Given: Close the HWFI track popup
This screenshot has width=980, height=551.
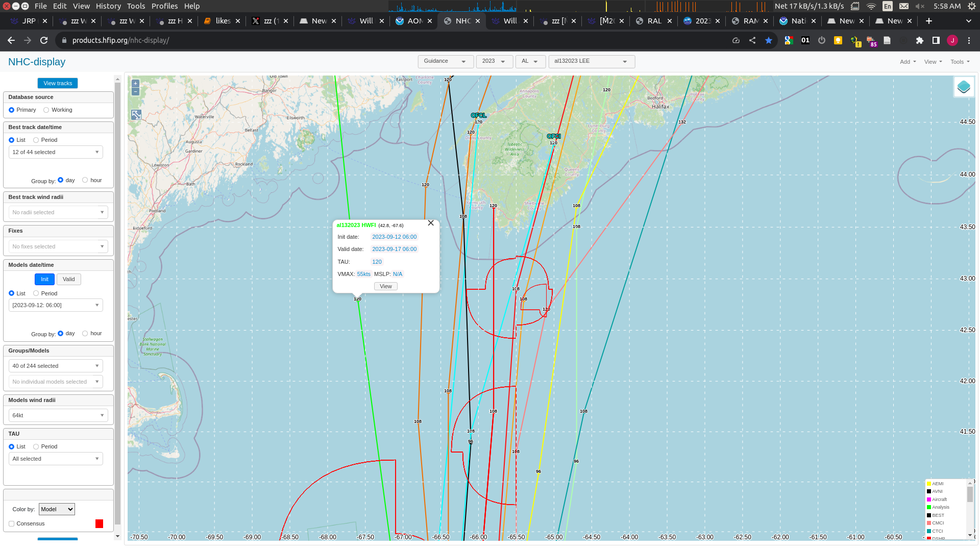Looking at the screenshot, I should 431,223.
